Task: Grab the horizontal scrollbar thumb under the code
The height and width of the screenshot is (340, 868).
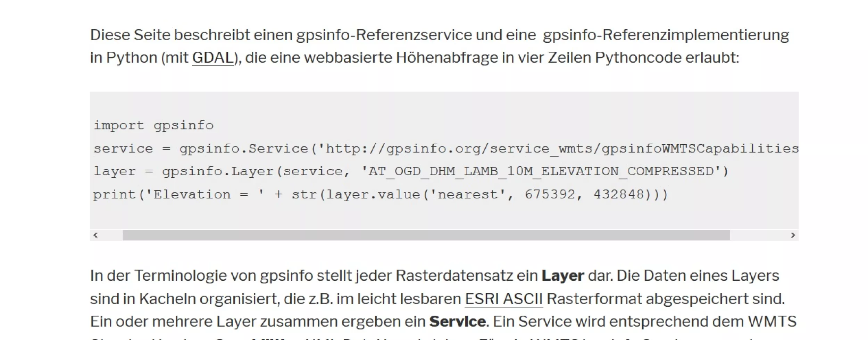Action: pos(426,235)
